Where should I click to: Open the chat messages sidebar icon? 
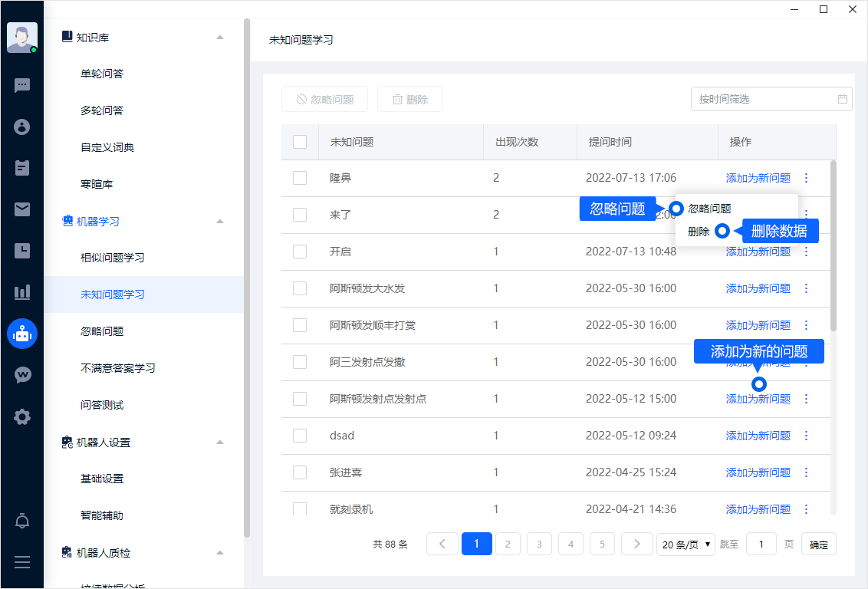pyautogui.click(x=22, y=85)
